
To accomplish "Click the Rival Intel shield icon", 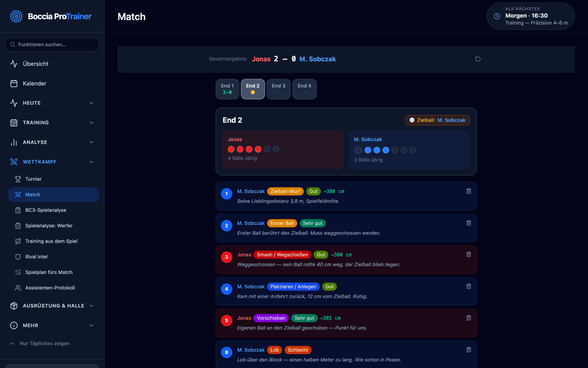I will point(18,257).
